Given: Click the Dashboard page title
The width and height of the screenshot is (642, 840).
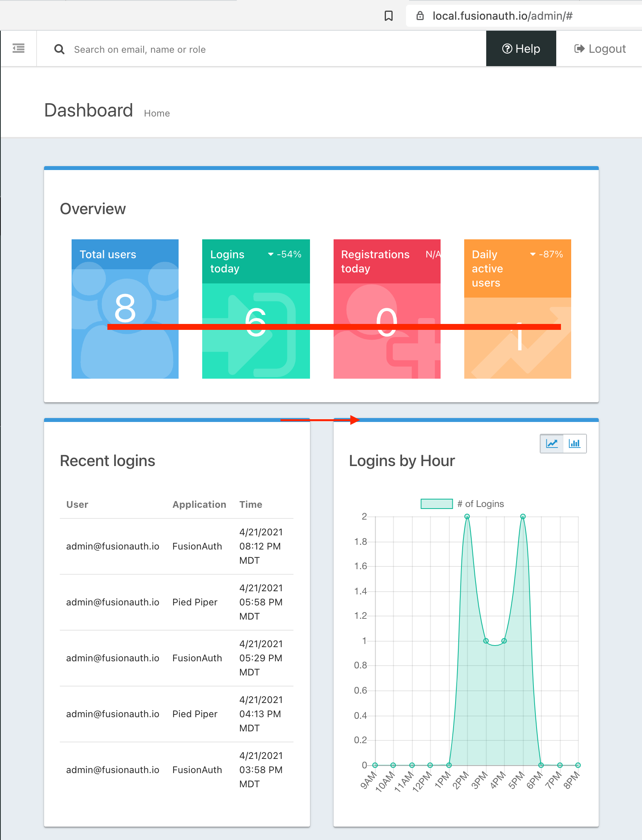Looking at the screenshot, I should [89, 110].
